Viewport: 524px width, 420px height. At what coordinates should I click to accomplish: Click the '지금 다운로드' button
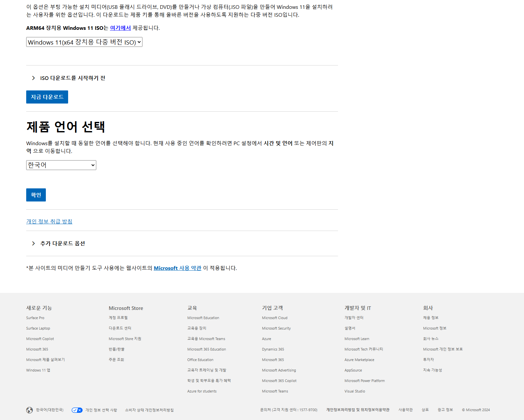47,97
